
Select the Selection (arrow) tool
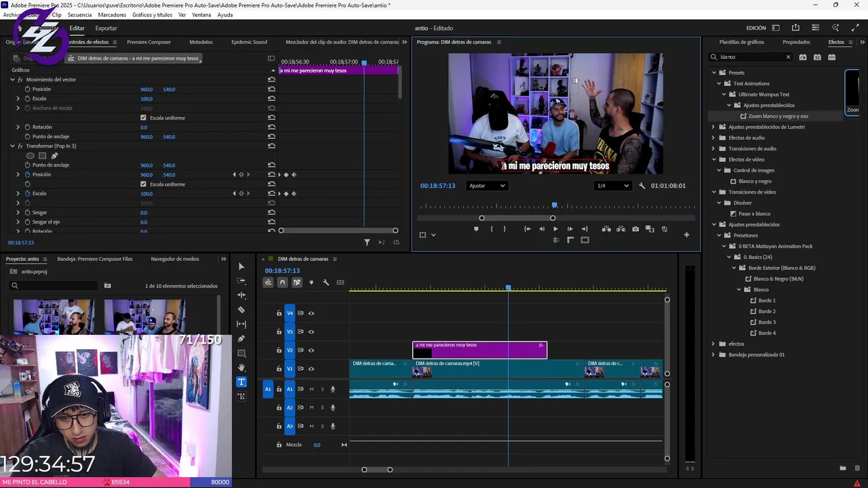[241, 266]
